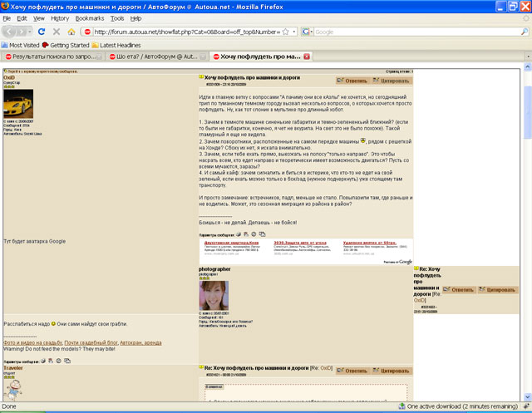Image resolution: width=532 pixels, height=413 pixels.
Task: Open photographer's avatar image
Action: click(x=214, y=295)
